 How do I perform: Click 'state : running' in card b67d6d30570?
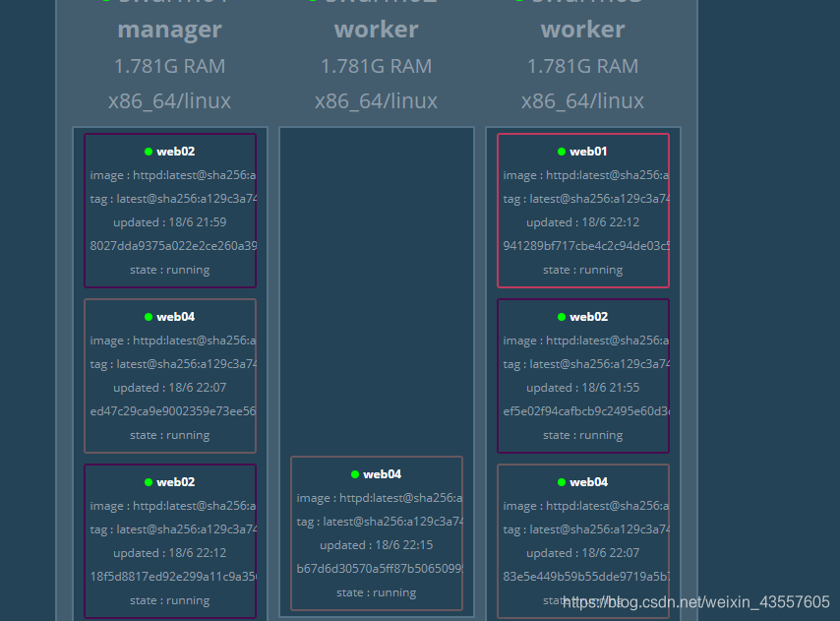point(376,592)
